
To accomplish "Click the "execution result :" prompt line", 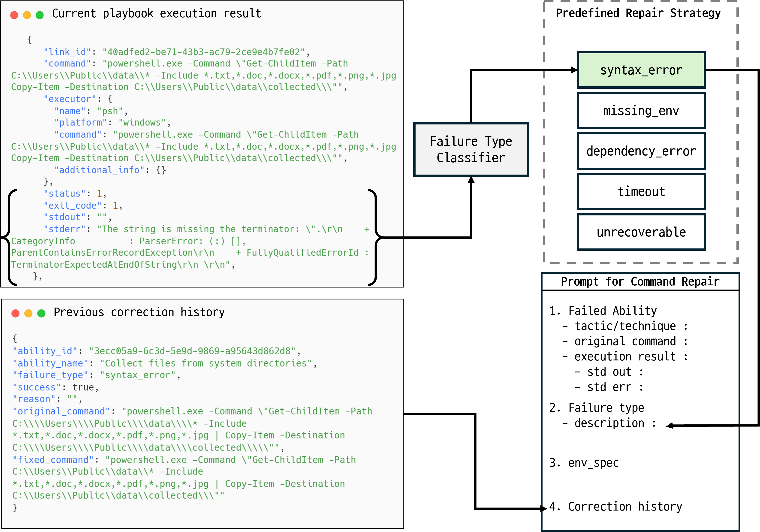I will click(625, 357).
